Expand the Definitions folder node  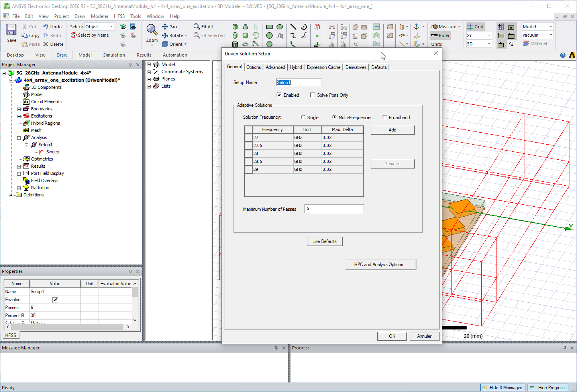12,195
